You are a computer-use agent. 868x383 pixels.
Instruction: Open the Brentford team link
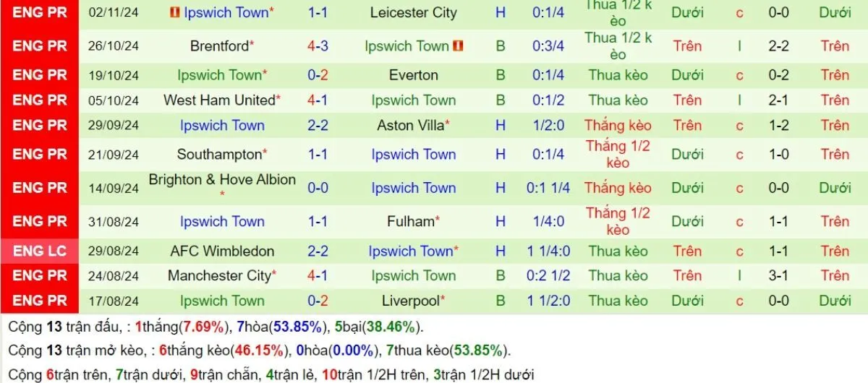point(219,46)
